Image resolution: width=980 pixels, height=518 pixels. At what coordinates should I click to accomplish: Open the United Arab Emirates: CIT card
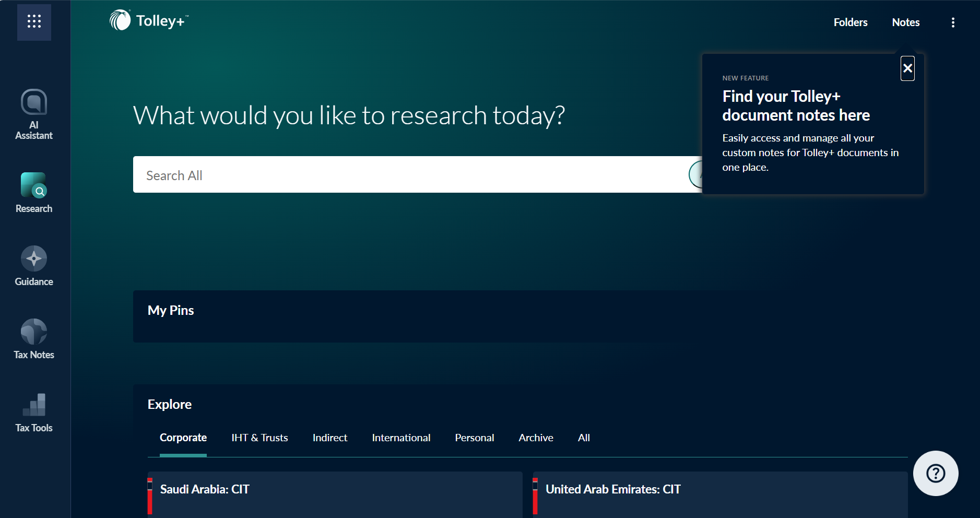tap(720, 495)
